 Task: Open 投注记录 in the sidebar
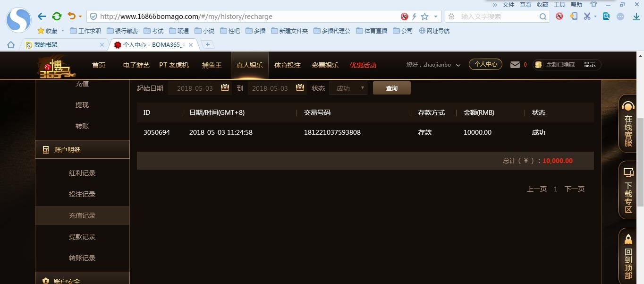[x=82, y=194]
